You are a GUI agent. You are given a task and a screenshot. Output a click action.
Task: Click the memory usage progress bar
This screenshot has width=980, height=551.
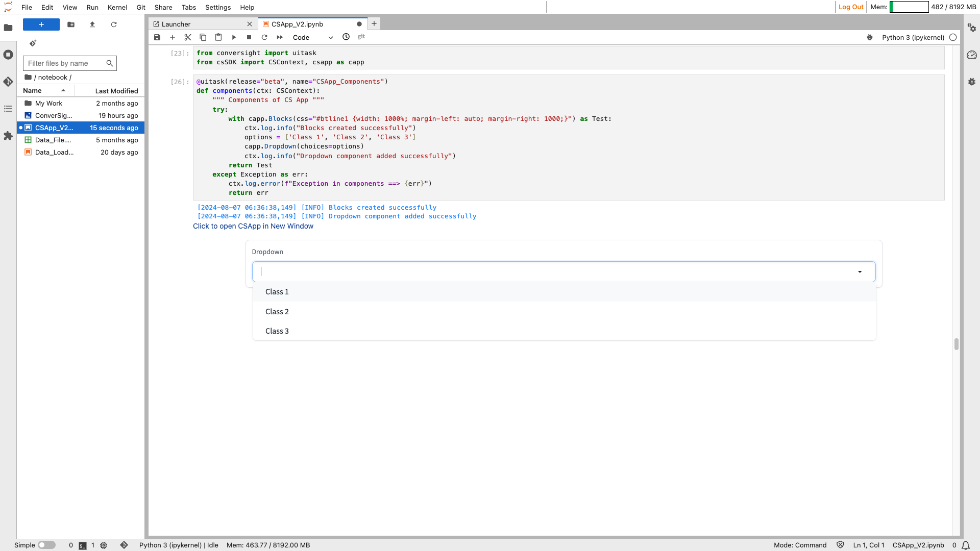(909, 7)
